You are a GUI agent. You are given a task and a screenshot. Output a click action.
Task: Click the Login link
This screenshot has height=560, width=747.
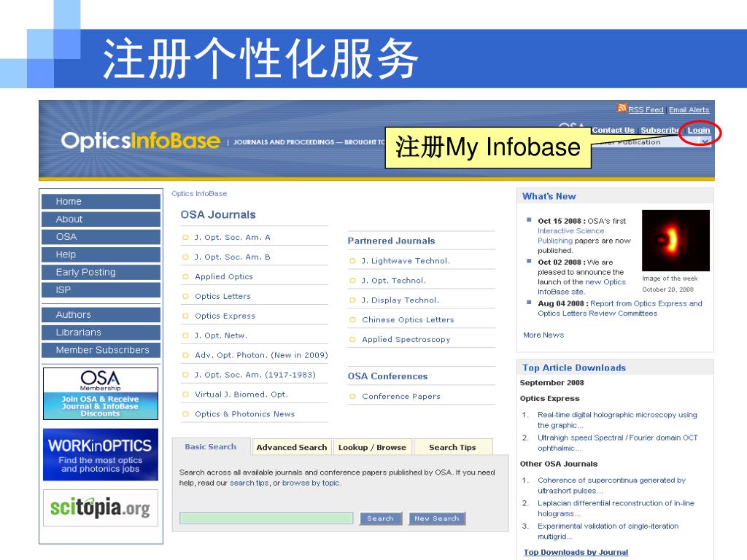click(x=698, y=130)
